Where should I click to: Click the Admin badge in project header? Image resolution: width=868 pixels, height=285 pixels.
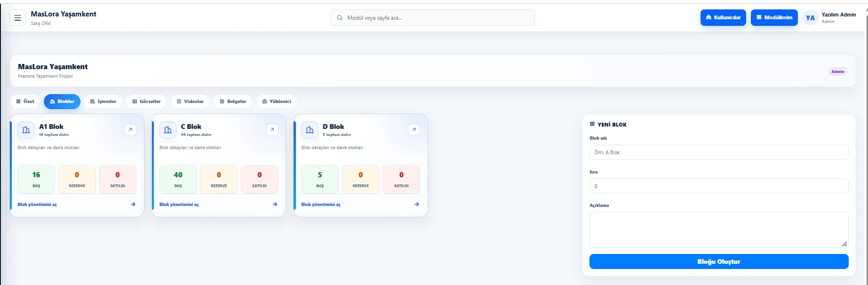click(838, 71)
